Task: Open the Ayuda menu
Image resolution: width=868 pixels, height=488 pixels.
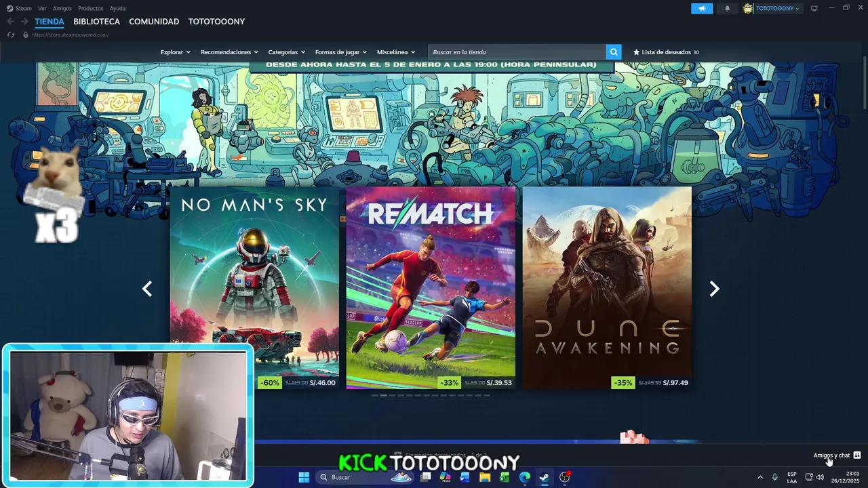Action: point(117,8)
